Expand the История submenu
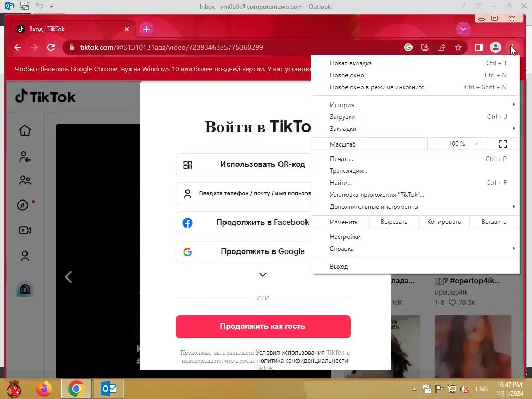Image resolution: width=532 pixels, height=399 pixels. [415, 105]
